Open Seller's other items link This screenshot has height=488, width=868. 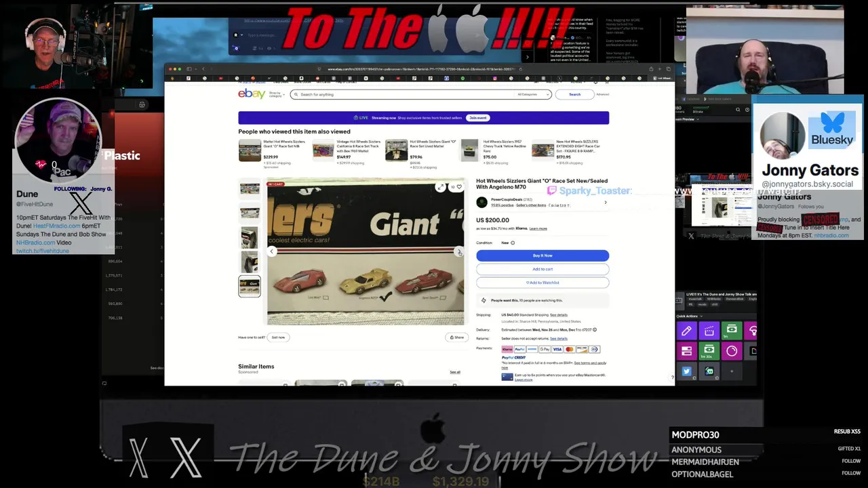coord(531,205)
